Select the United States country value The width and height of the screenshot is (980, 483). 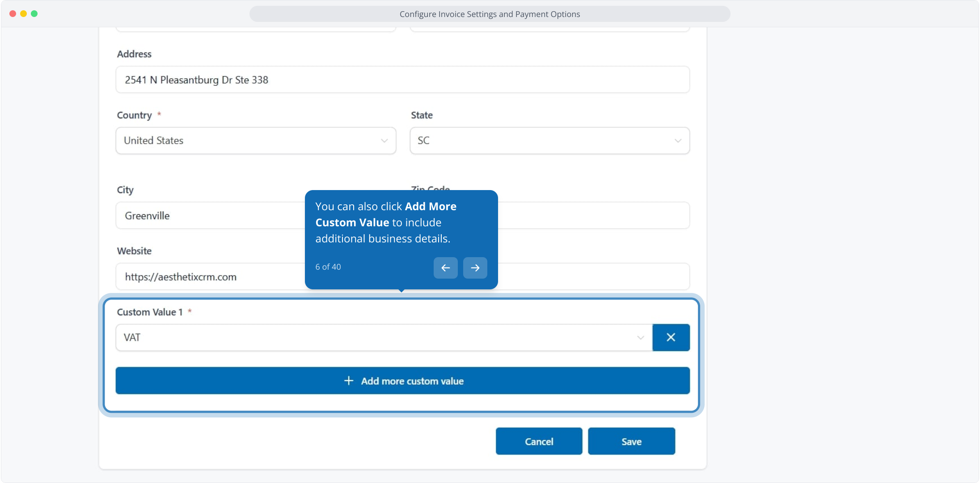[x=154, y=140]
